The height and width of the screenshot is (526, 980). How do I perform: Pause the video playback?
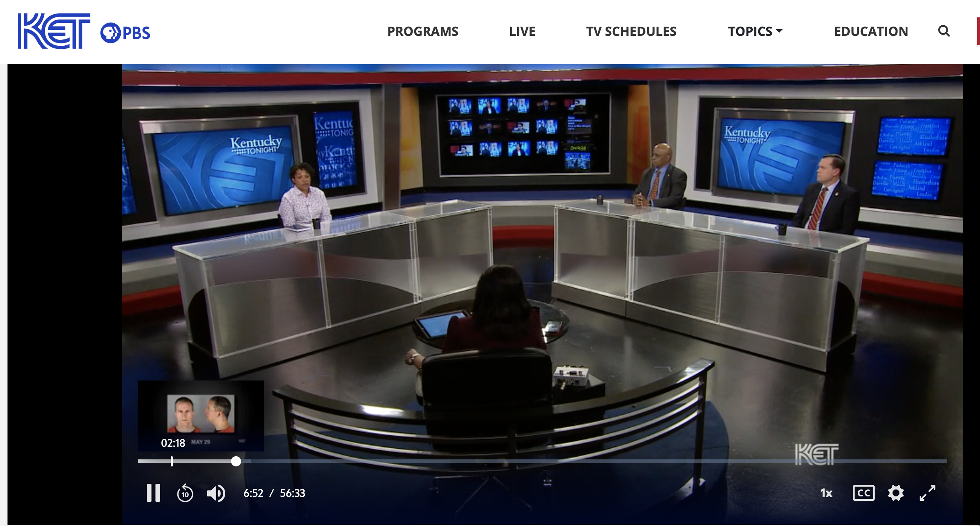coord(153,493)
